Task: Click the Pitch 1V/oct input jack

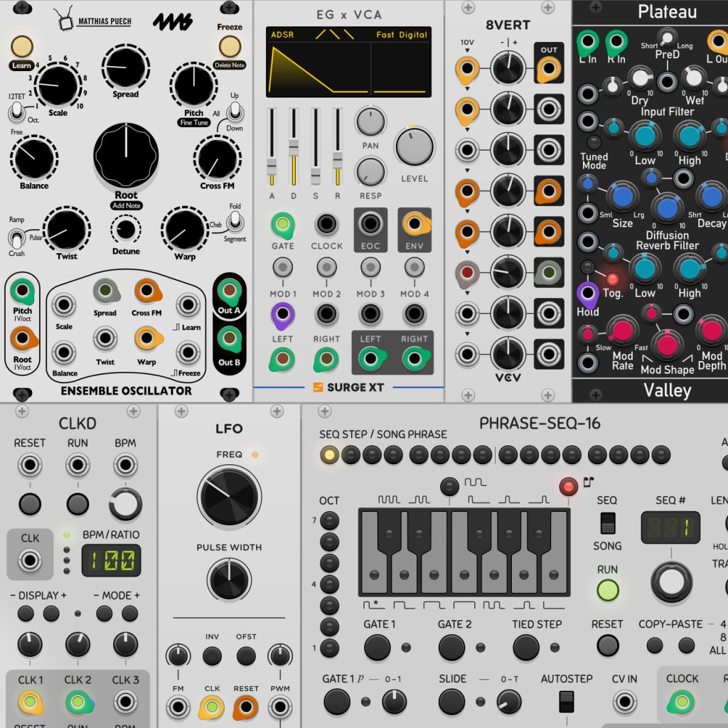Action: click(22, 291)
